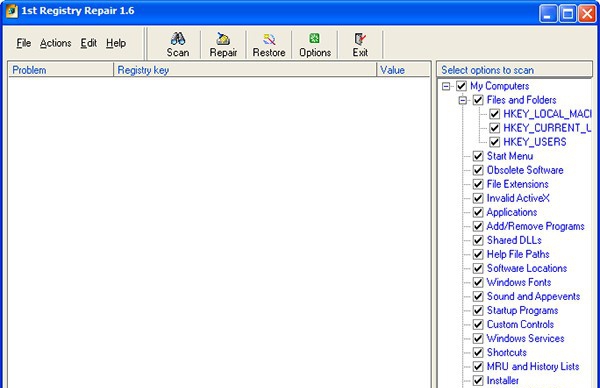The width and height of the screenshot is (600, 388).
Task: Select the Windows Services label
Action: tap(525, 339)
